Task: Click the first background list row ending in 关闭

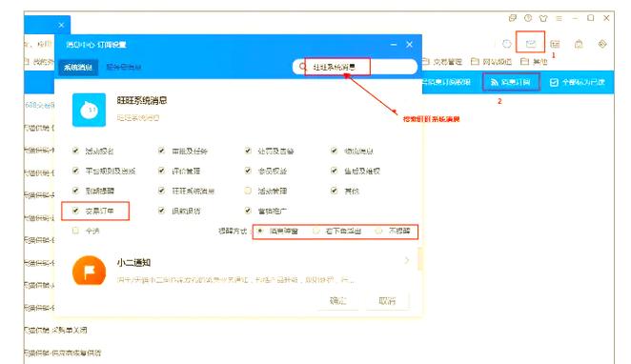Action: point(54,331)
